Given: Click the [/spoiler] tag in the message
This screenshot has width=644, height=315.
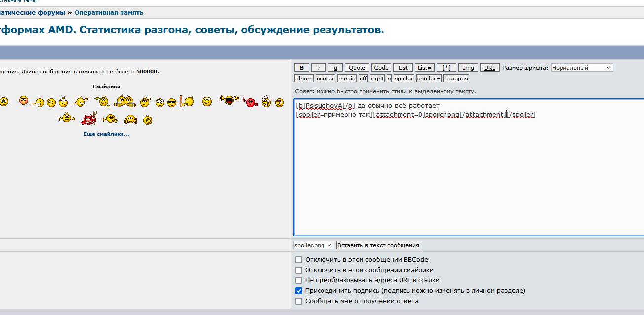Looking at the screenshot, I should tap(522, 115).
